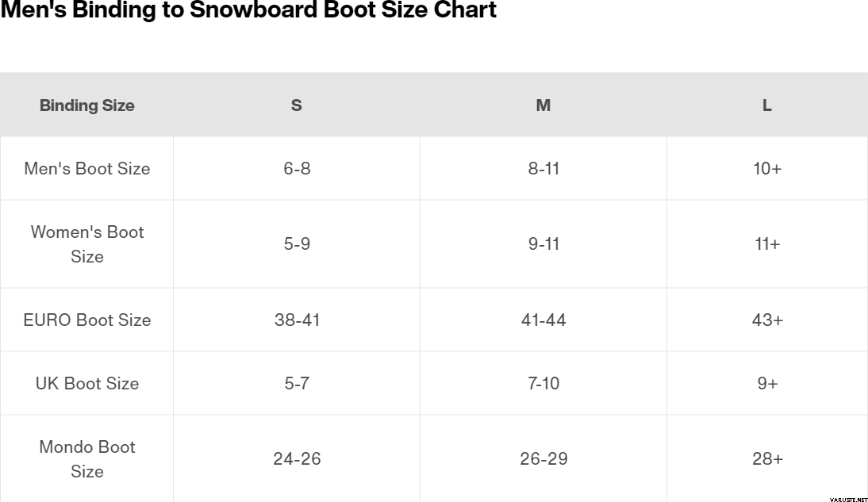Click the 41-44 EURO size cell

pyautogui.click(x=543, y=320)
